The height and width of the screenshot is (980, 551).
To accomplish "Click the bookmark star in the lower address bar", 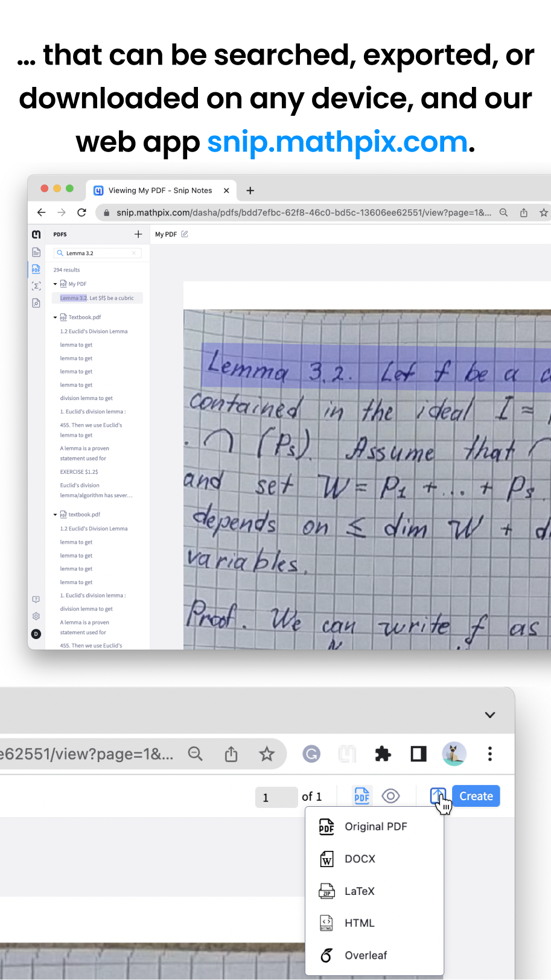I will [267, 754].
